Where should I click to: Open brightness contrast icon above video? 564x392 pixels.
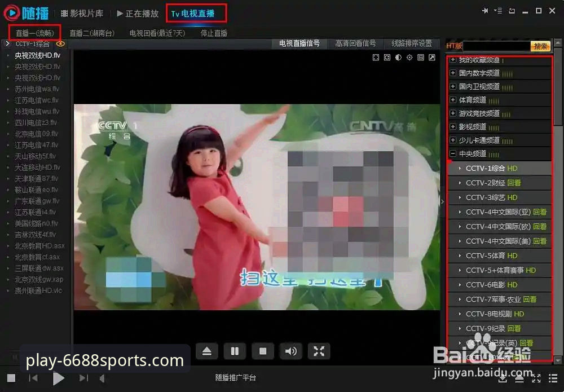pos(398,58)
